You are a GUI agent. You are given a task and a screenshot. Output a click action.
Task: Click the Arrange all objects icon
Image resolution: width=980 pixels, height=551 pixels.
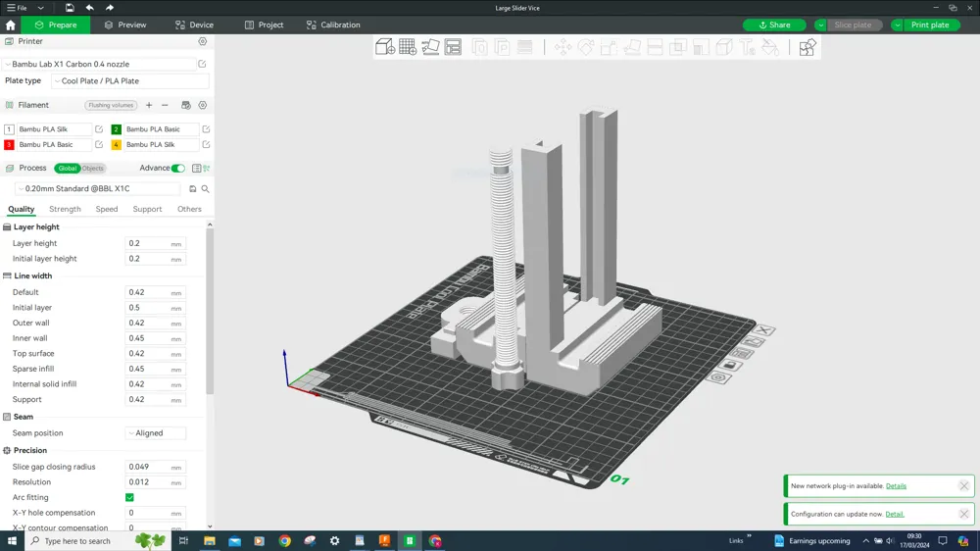click(453, 47)
